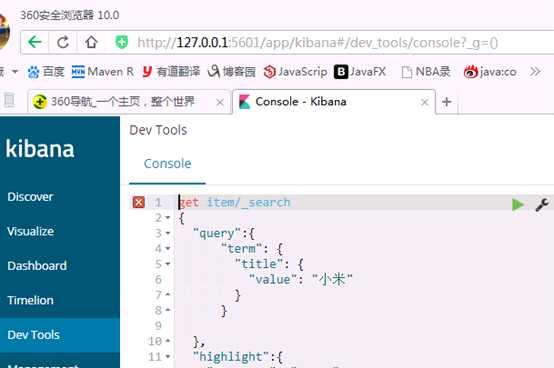Open the Maven R bookmark

[102, 72]
